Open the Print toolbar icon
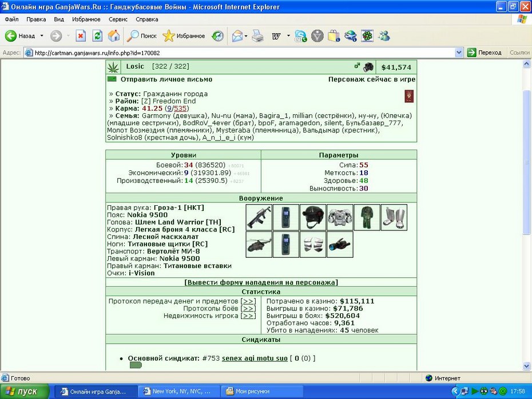The width and height of the screenshot is (532, 399). (x=258, y=35)
